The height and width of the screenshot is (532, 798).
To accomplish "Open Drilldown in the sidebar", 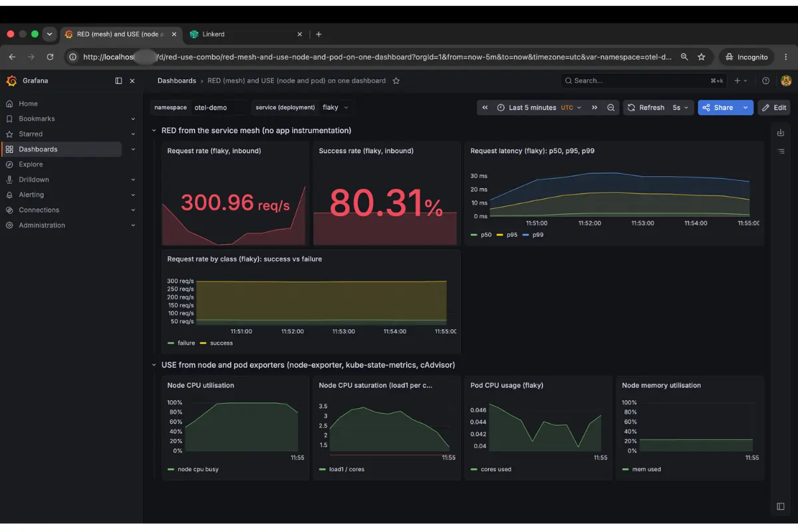I will coord(34,180).
